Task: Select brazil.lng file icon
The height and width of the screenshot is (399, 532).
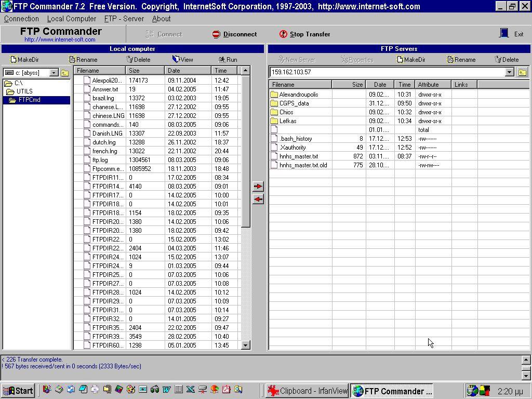Action: tap(87, 98)
